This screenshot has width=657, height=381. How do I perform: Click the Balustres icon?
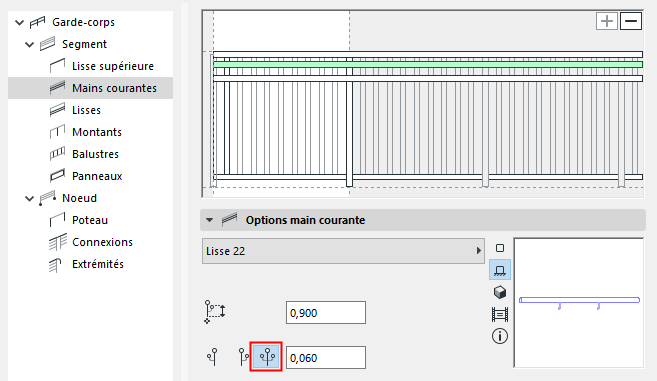tap(57, 154)
